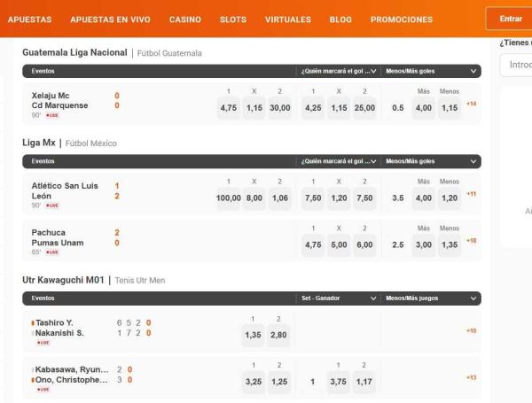Click the promo code input field

516,65
